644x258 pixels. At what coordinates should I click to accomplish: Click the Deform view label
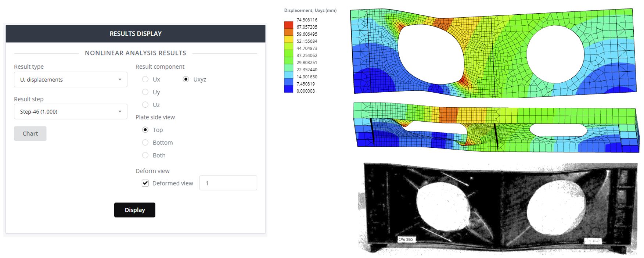click(x=152, y=171)
